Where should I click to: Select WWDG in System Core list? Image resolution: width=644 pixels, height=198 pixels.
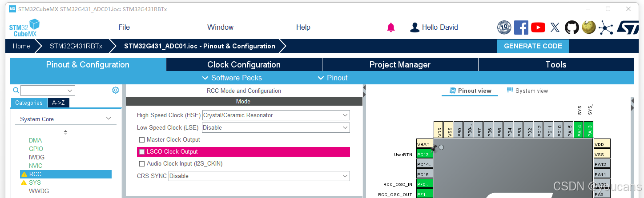point(39,191)
